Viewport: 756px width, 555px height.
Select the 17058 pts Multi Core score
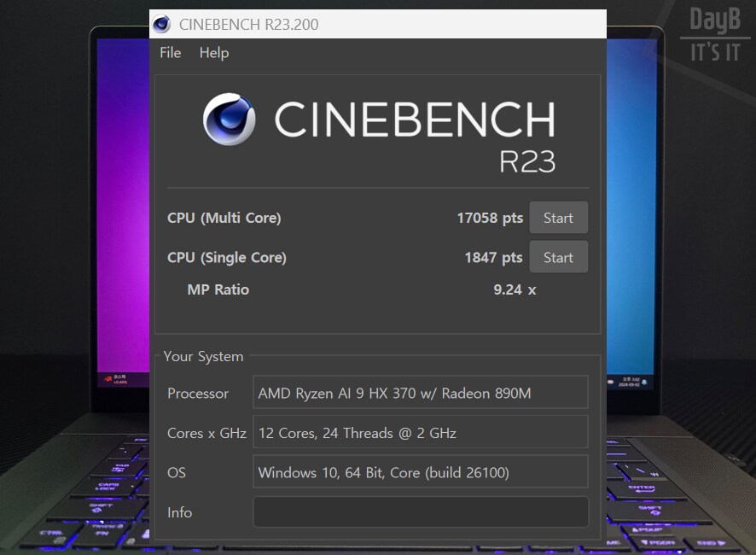point(490,218)
